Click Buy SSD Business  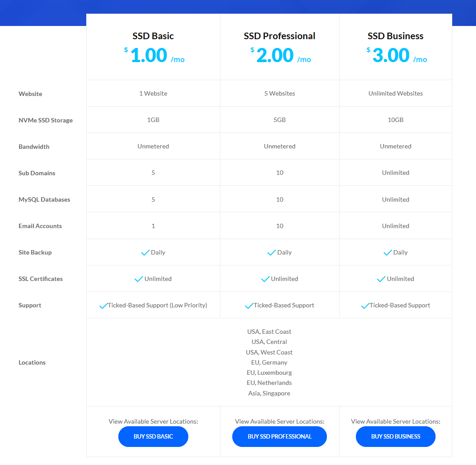point(395,436)
